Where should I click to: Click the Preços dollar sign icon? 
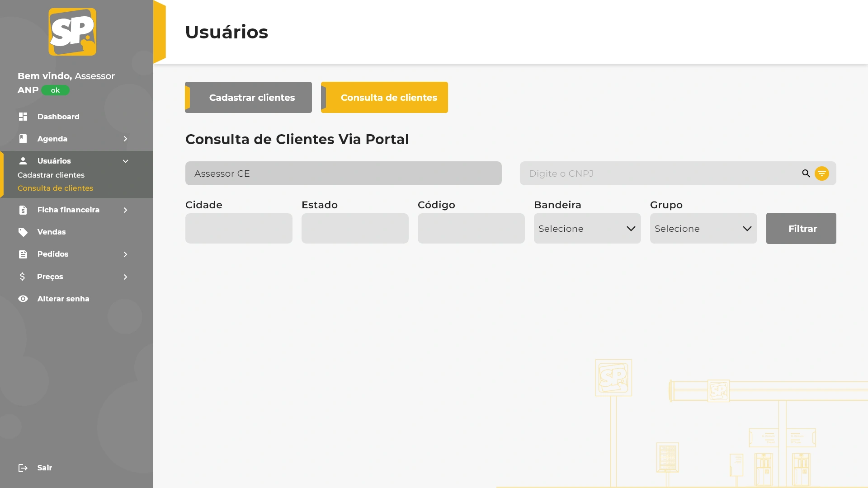[23, 277]
